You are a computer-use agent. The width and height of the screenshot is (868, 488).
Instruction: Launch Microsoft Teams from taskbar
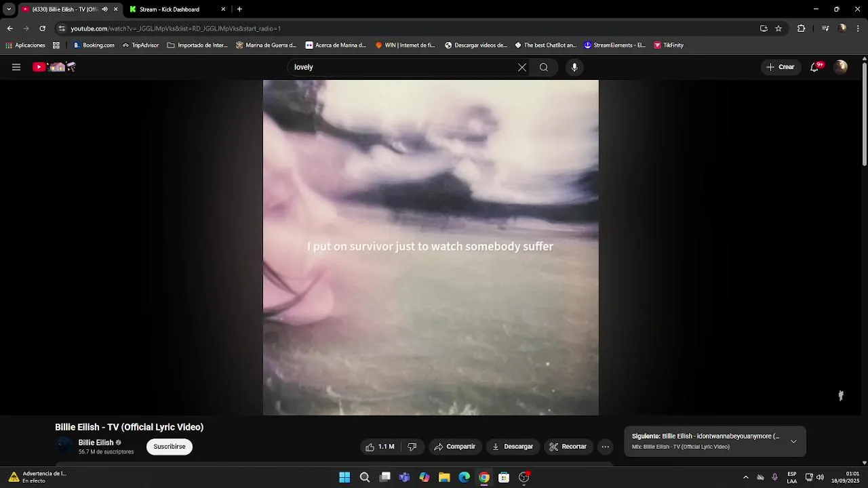(405, 478)
